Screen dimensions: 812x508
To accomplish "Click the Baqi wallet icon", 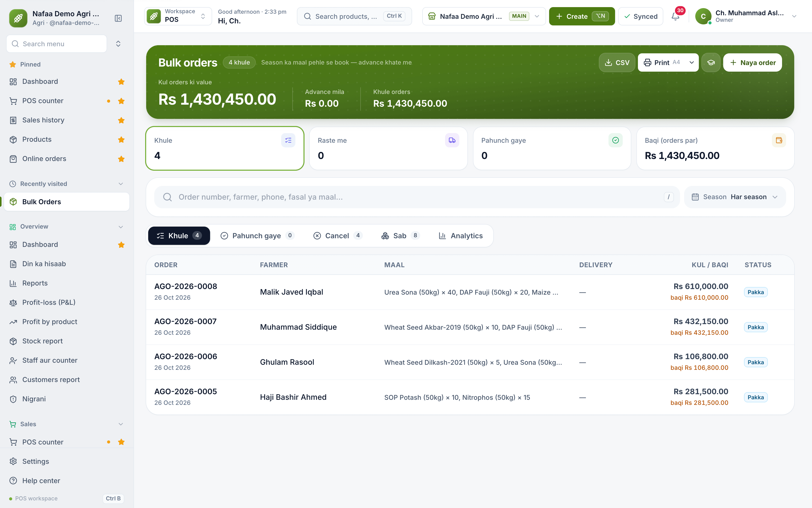I will 779,140.
